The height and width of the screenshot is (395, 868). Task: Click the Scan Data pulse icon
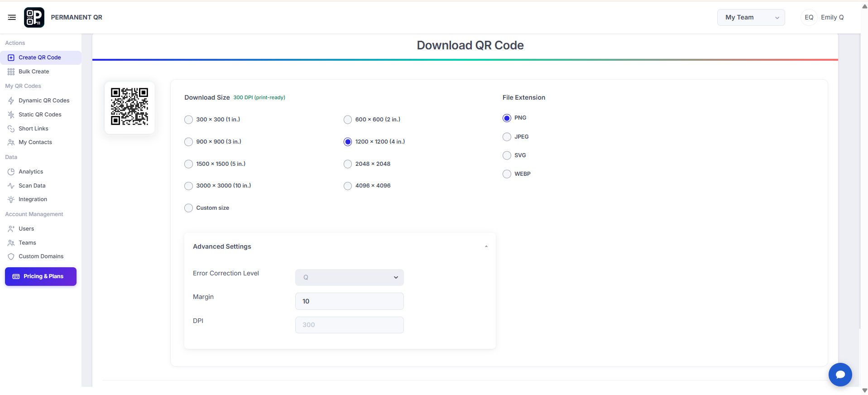coord(11,186)
